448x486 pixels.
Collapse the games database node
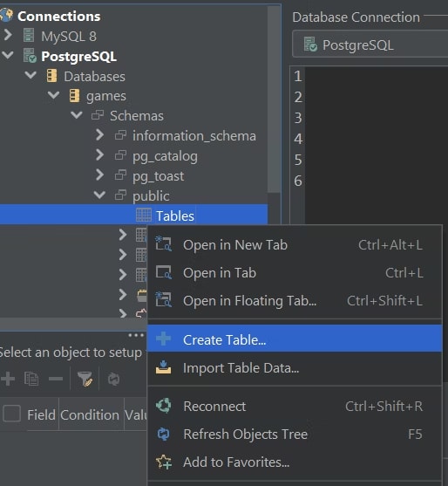point(53,95)
